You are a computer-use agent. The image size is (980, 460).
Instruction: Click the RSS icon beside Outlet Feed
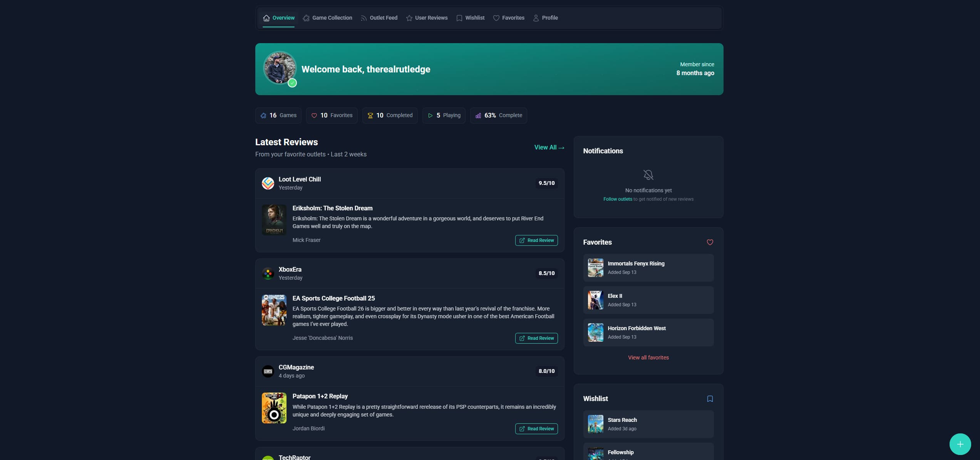tap(364, 18)
